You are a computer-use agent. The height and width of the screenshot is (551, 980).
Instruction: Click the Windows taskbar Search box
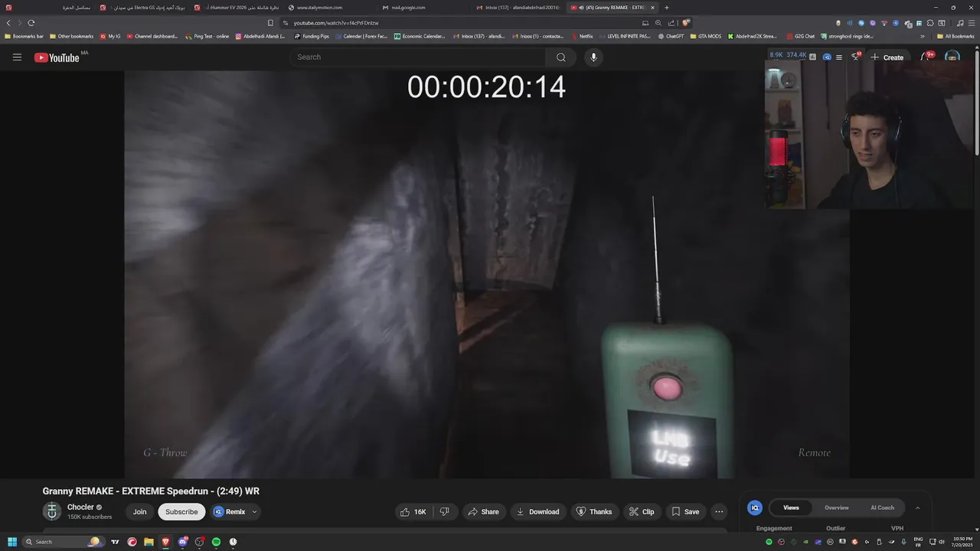[x=64, y=542]
